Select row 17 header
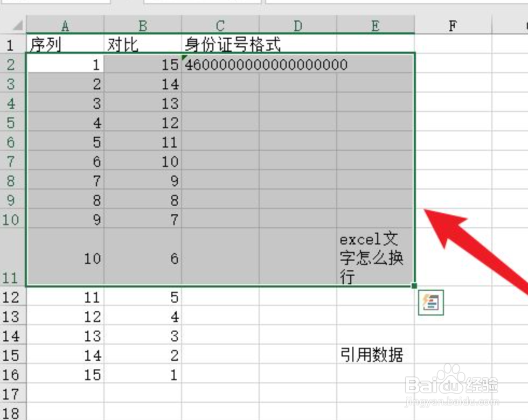This screenshot has width=528, height=420. click(13, 394)
